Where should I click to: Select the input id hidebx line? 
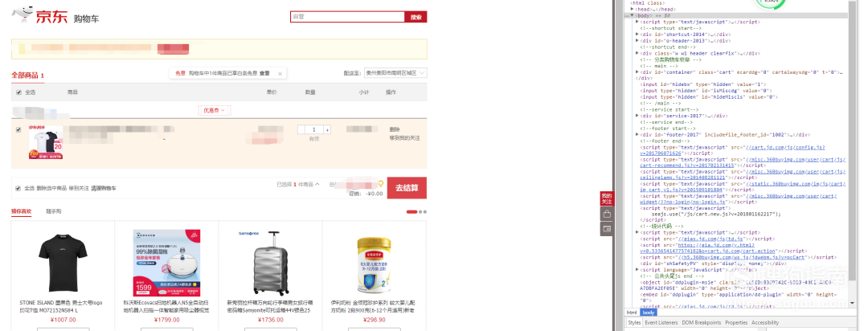click(x=705, y=84)
